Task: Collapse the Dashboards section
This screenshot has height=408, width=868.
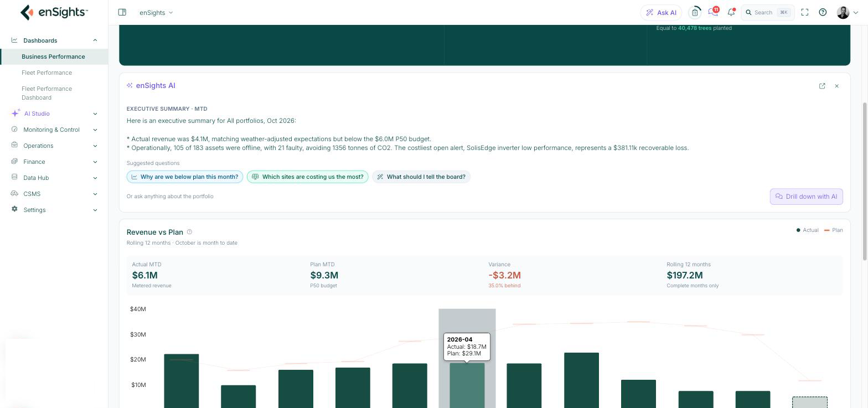Action: (x=95, y=40)
